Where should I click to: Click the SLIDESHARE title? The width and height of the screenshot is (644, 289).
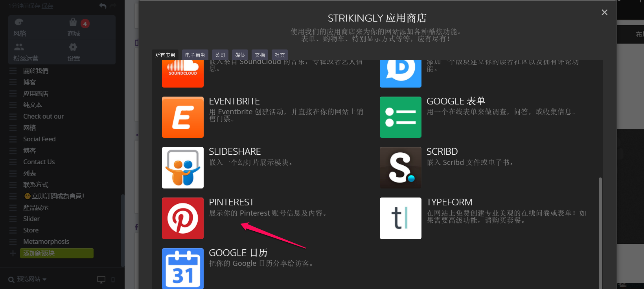235,152
